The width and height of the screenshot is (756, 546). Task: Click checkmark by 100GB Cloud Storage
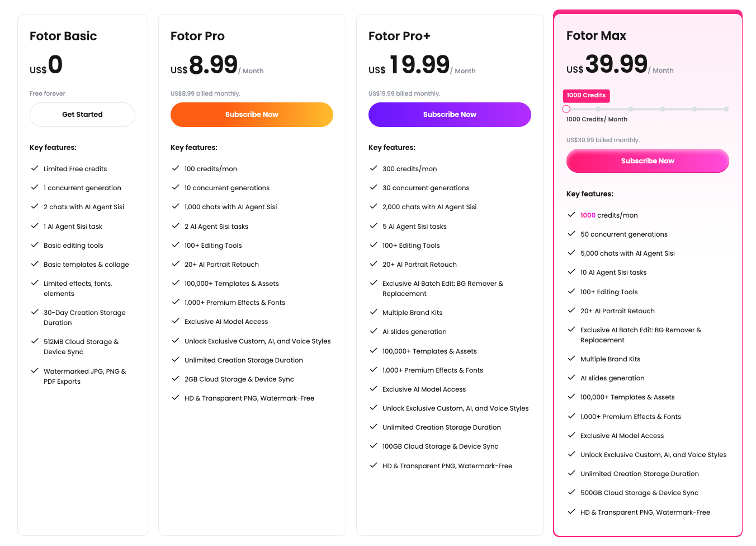coord(374,446)
